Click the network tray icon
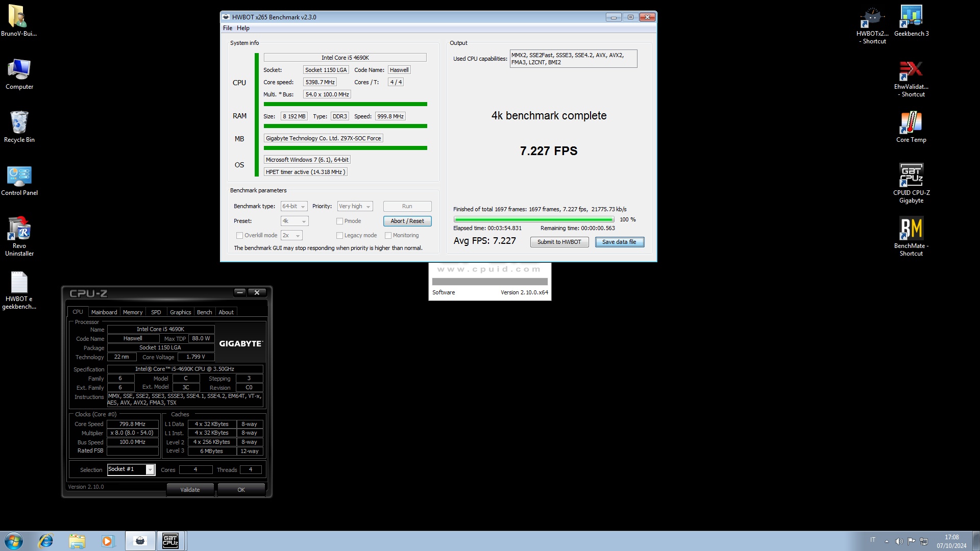Screen dimensions: 980x551 (924, 541)
